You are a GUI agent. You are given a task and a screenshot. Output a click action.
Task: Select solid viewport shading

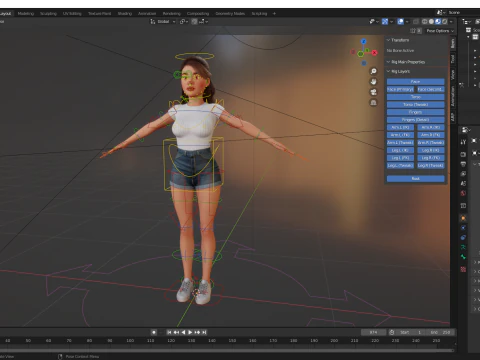click(x=431, y=22)
